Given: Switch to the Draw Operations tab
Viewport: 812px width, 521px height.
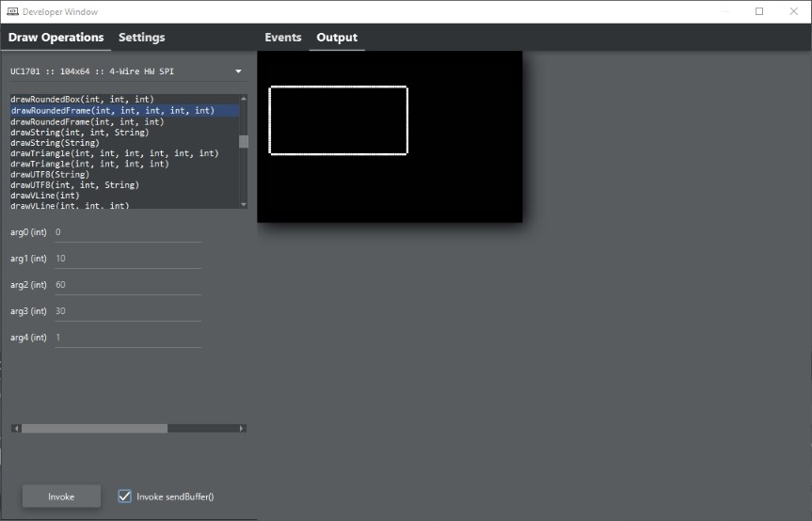Looking at the screenshot, I should click(56, 38).
